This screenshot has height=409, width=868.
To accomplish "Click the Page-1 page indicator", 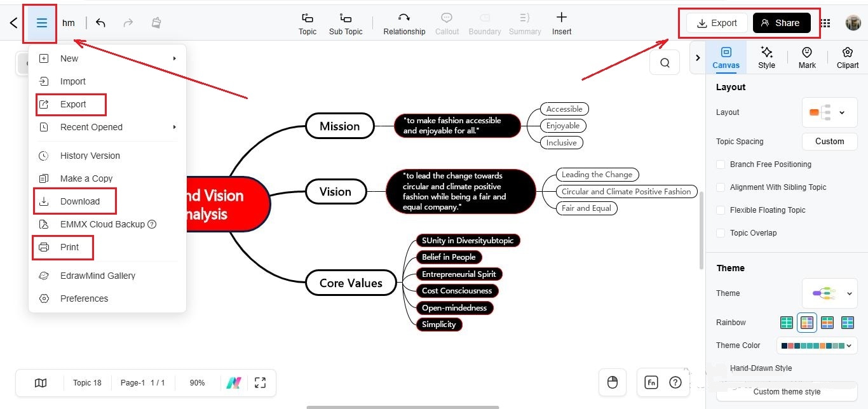I will (142, 383).
